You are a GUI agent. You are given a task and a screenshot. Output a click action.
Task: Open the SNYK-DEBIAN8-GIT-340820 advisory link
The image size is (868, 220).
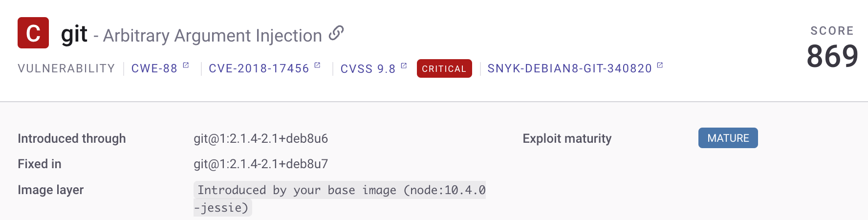(x=569, y=68)
